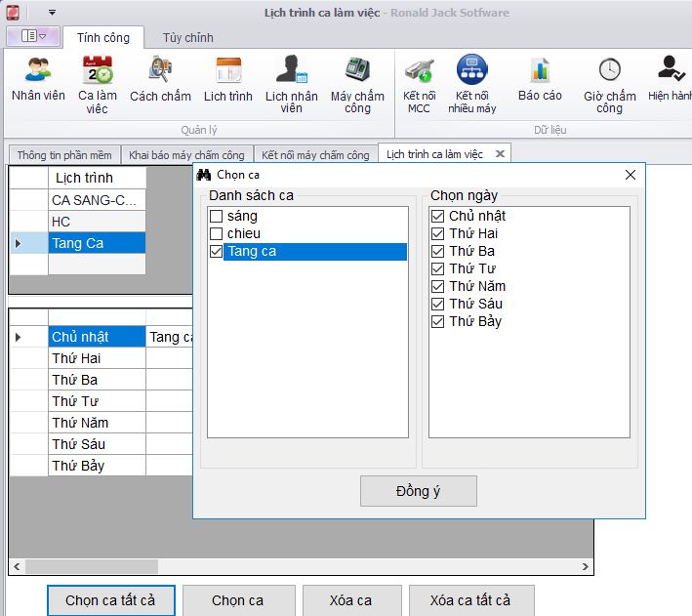Viewport: 692px width, 616px height.
Task: Uncheck the Chủ nhật day checkbox
Action: (x=438, y=216)
